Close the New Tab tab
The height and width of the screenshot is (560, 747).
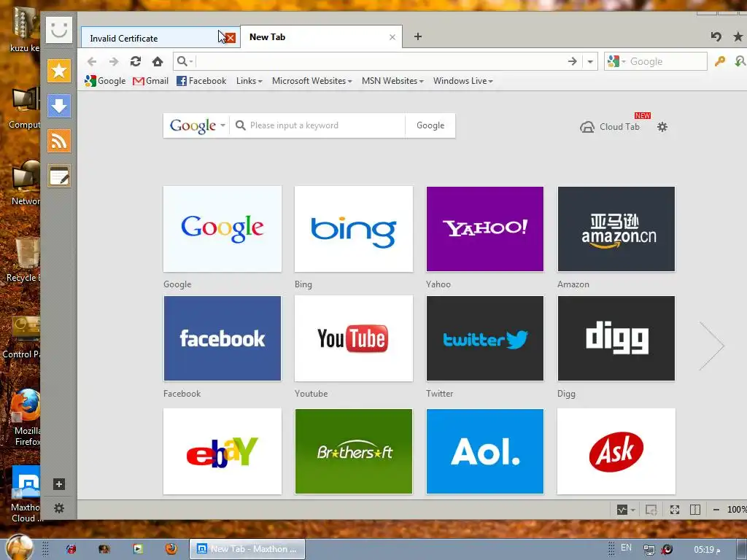(x=392, y=37)
